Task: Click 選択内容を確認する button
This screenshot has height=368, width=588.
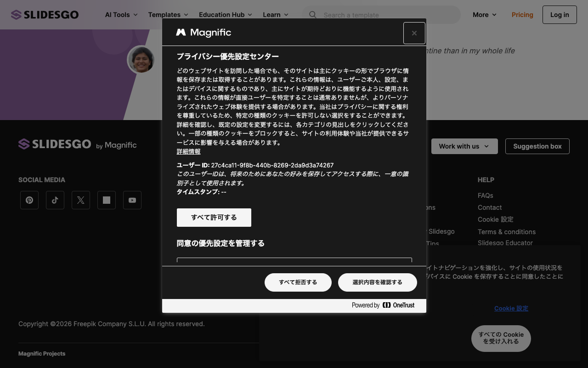Action: coord(378,282)
